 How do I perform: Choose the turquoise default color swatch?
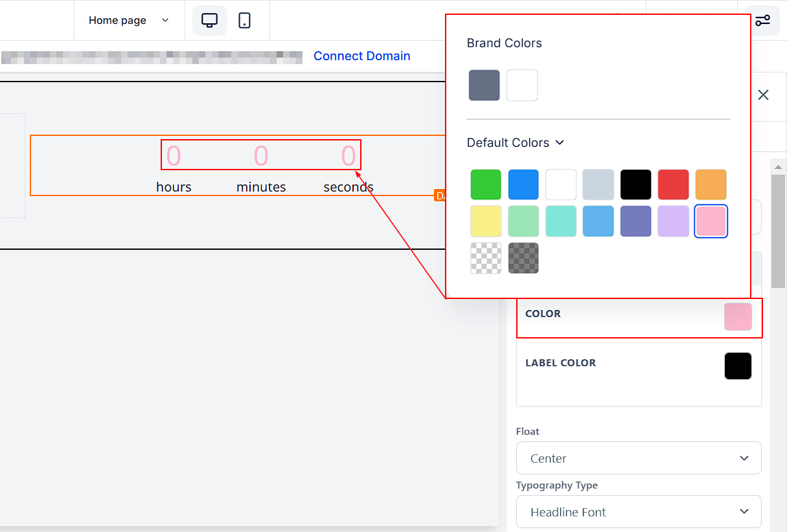click(561, 221)
